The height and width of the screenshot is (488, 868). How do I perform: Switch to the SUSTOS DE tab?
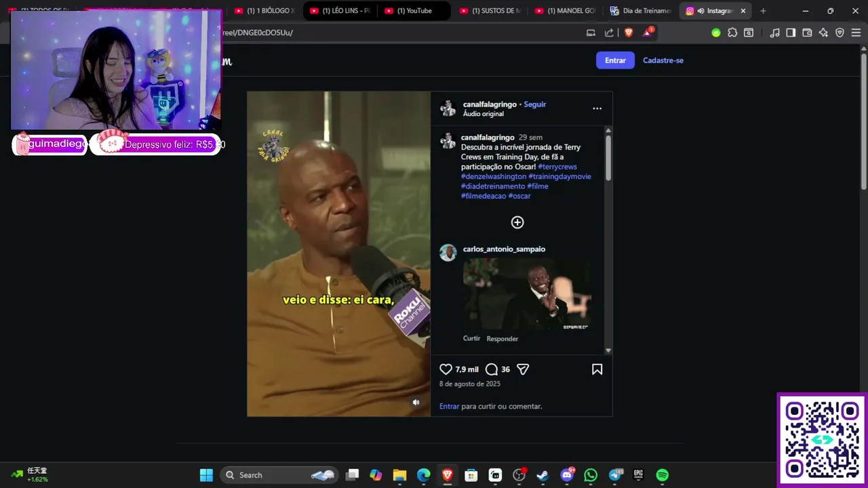[491, 11]
